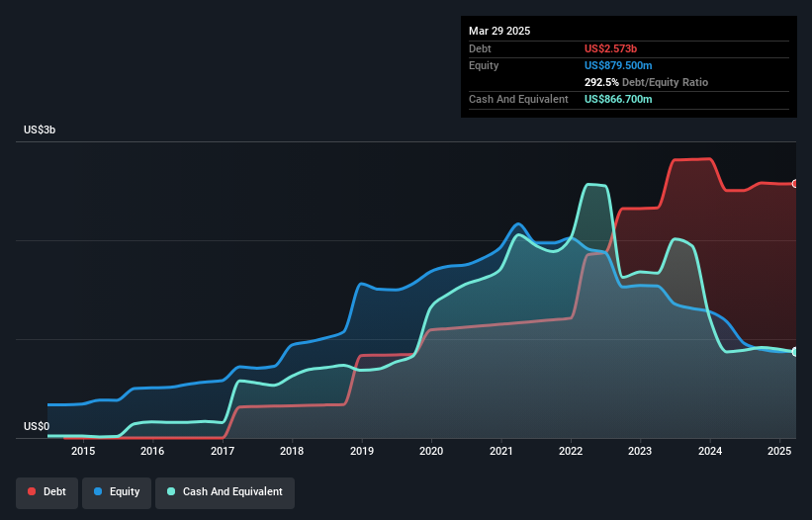Click the 2020 x-axis label
This screenshot has height=520, width=812.
[431, 451]
